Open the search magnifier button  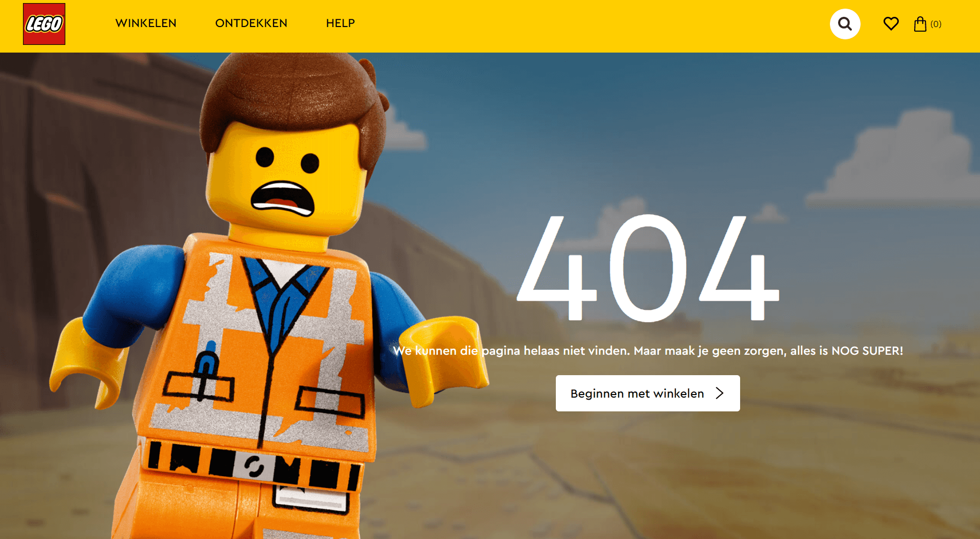(x=845, y=24)
